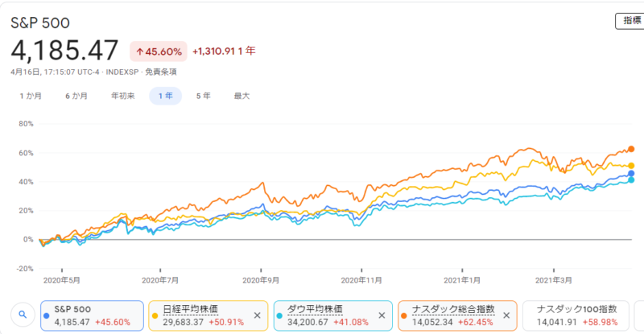Screen dimensions: 644x334
Task: Click the ナスダック総合指数 comparison chip
Action: [457, 315]
